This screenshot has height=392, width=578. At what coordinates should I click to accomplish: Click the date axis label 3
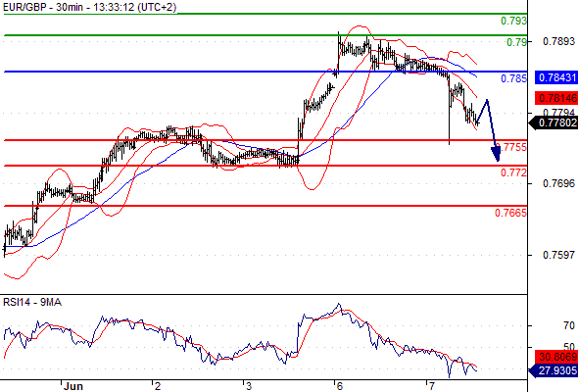coord(249,386)
